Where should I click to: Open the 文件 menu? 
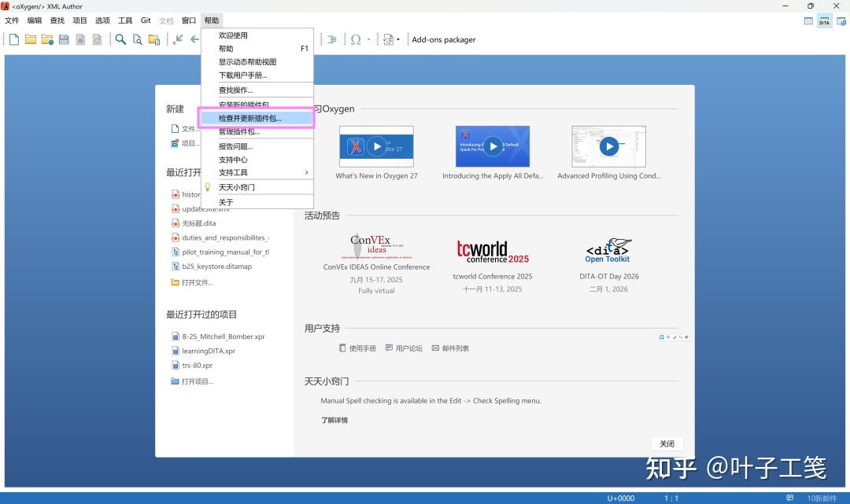[12, 20]
